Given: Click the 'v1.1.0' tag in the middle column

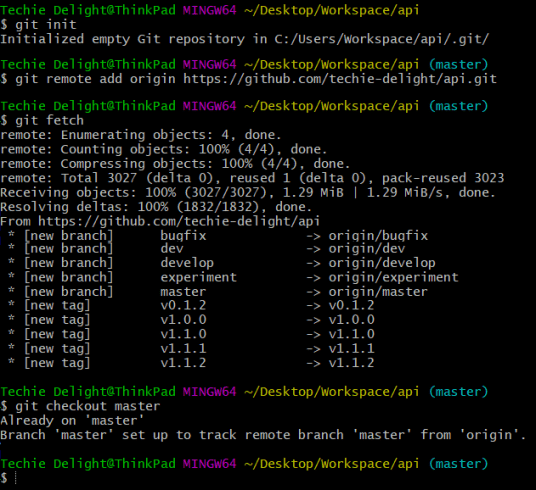Looking at the screenshot, I should [183, 334].
